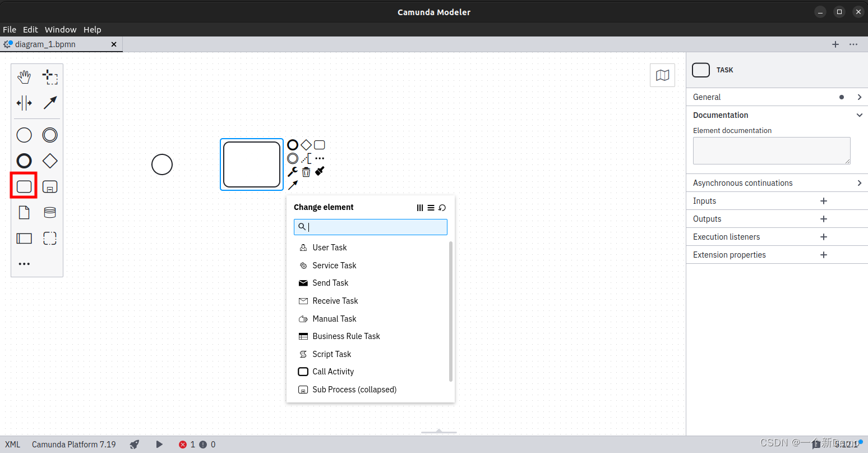This screenshot has width=868, height=453.
Task: Create a start event from the palette
Action: pos(24,135)
